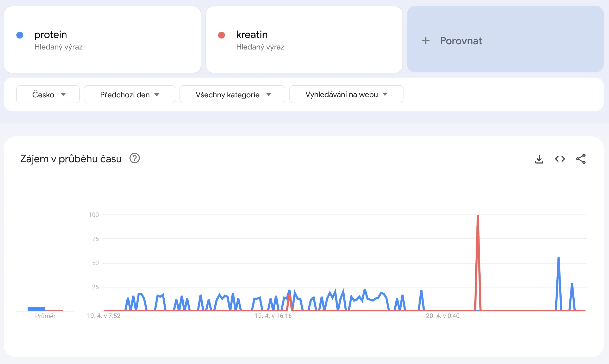The width and height of the screenshot is (609, 364).
Task: Expand the Předchozí den time range selector
Action: click(x=129, y=94)
